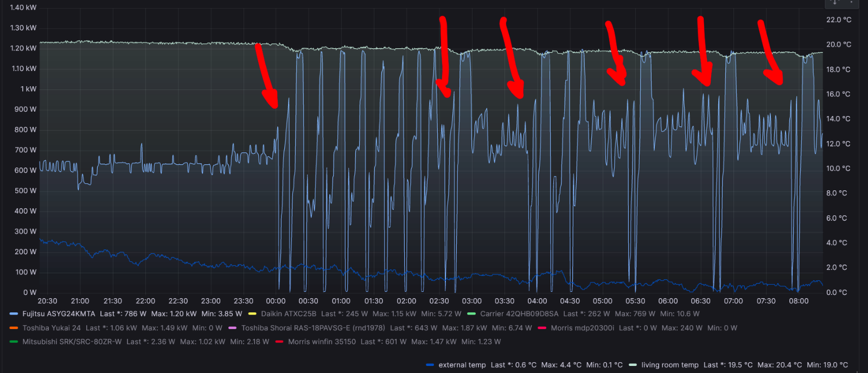Click the Toshiba Yukai 'Last *: 1.06 kW' value
The image size is (868, 373).
[111, 328]
